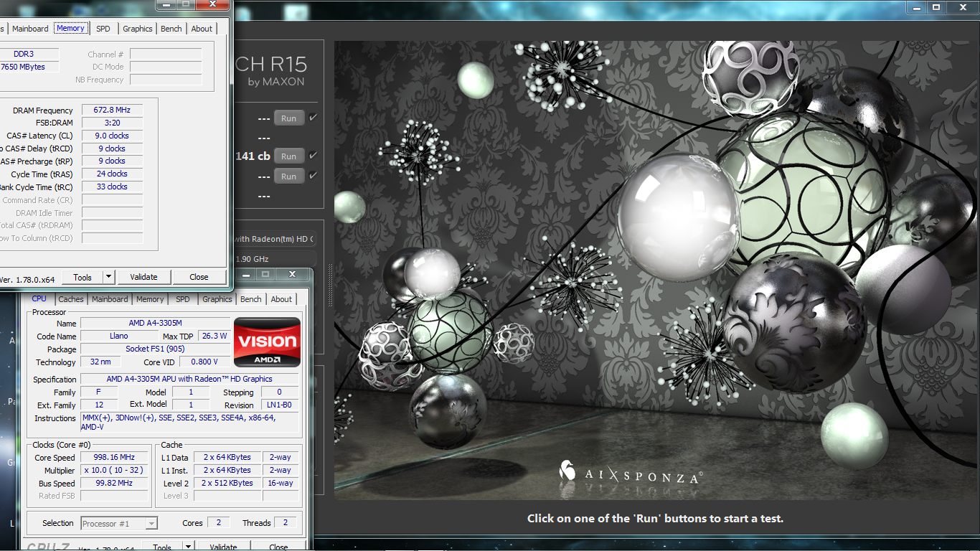Open the About tab in the upper CPU-Z
Image resolution: width=980 pixels, height=551 pixels.
point(202,29)
